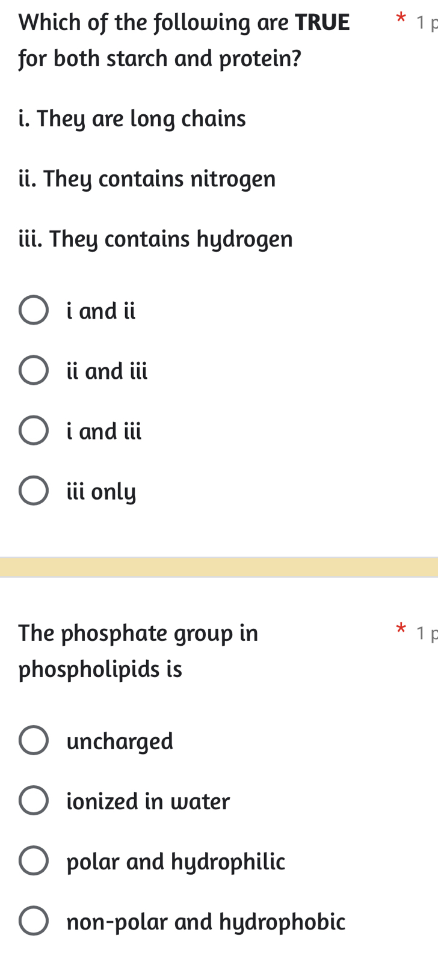This screenshot has width=438, height=980.
Task: Select the "iii only" radio option
Action: pos(34,490)
